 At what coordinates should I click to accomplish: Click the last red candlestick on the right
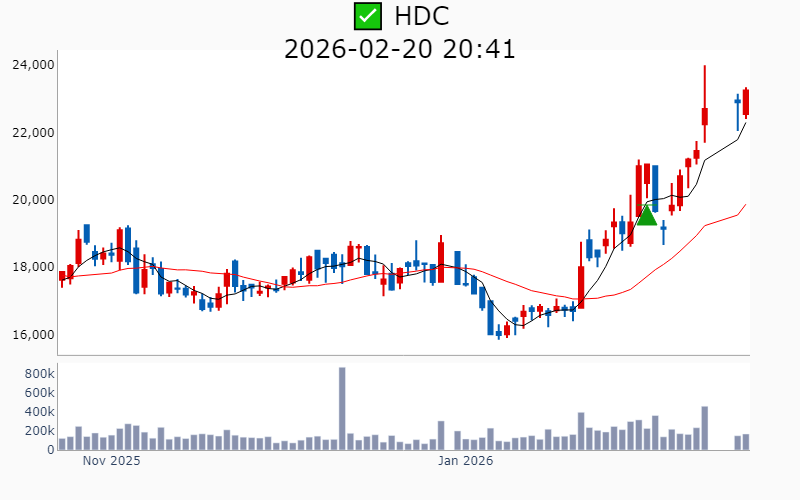tap(746, 103)
